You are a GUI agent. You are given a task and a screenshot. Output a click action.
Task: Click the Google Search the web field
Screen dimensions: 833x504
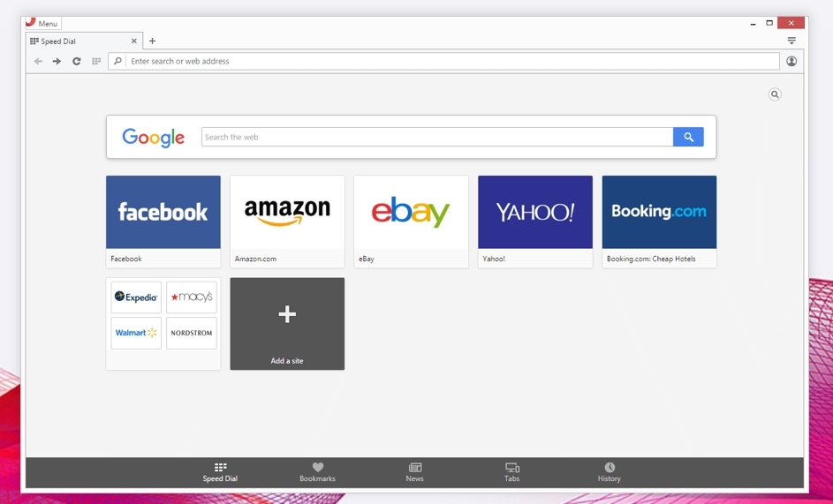click(x=436, y=137)
